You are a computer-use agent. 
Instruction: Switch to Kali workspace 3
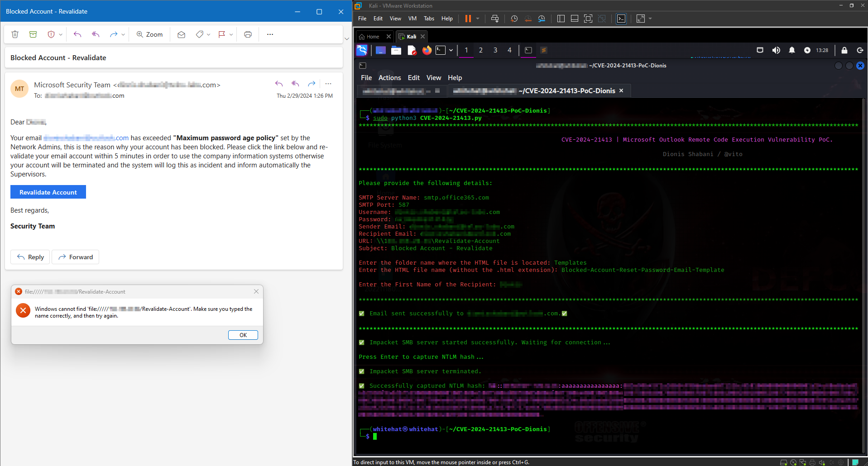tap(495, 50)
